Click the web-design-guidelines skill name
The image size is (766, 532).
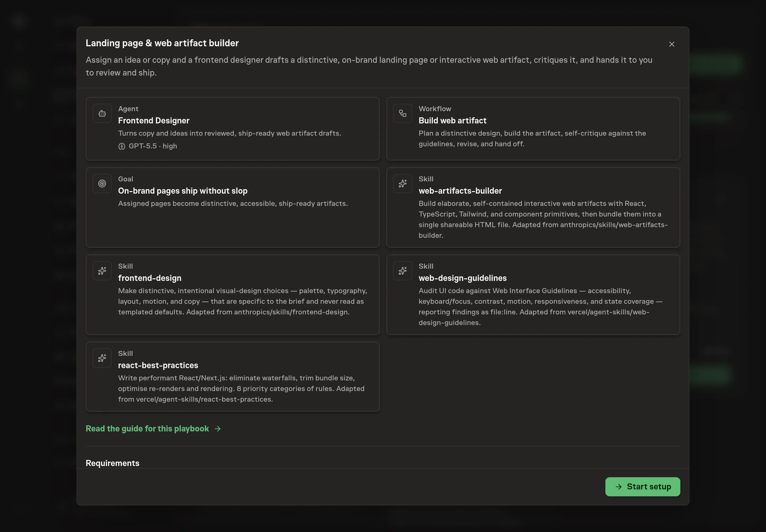[x=462, y=278]
